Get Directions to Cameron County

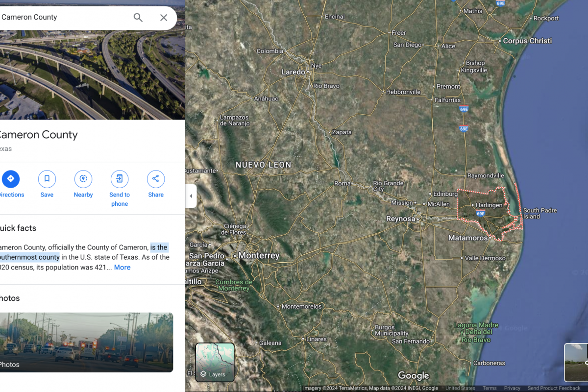coord(11,185)
